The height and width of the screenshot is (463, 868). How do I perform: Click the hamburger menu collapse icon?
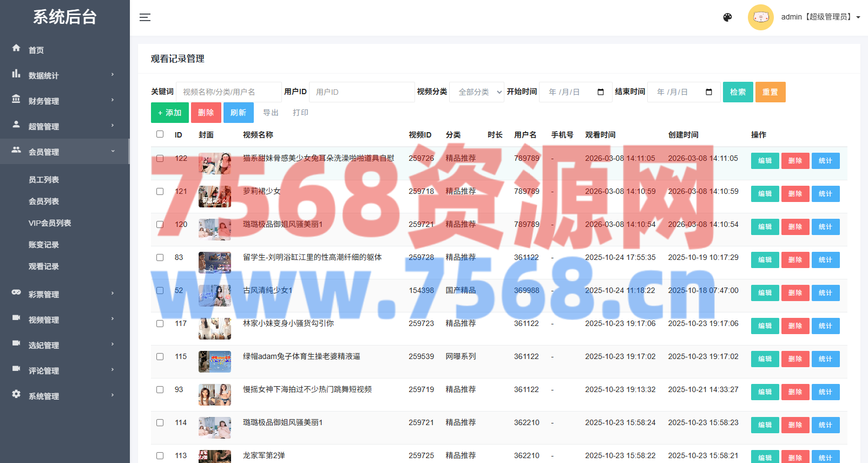pyautogui.click(x=144, y=17)
